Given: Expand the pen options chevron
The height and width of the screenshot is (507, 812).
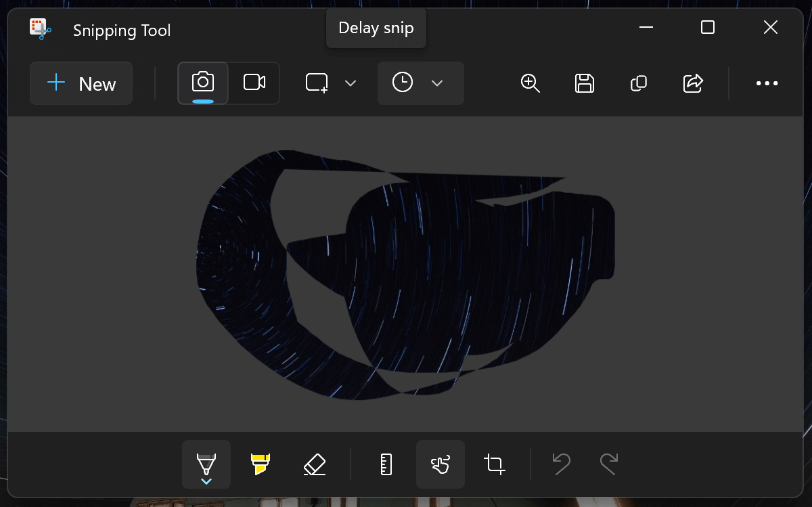Looking at the screenshot, I should coord(206,481).
